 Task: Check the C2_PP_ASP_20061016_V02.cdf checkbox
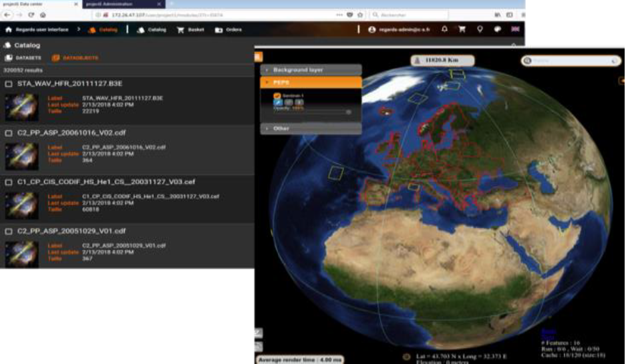pos(8,133)
